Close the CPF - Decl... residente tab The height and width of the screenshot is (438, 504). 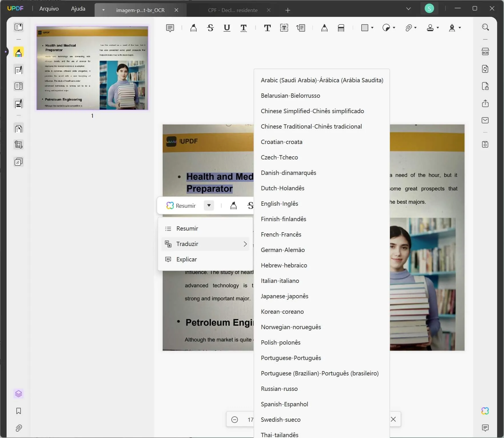268,10
